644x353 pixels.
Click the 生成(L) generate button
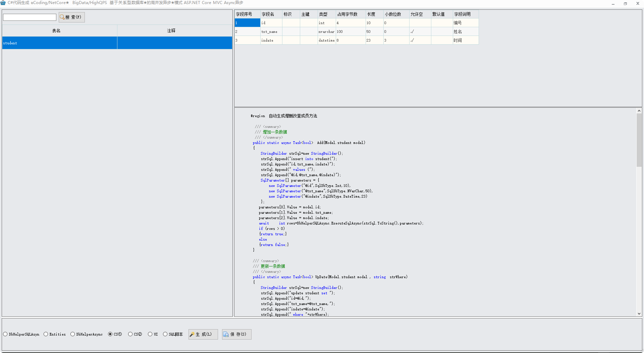pos(203,334)
